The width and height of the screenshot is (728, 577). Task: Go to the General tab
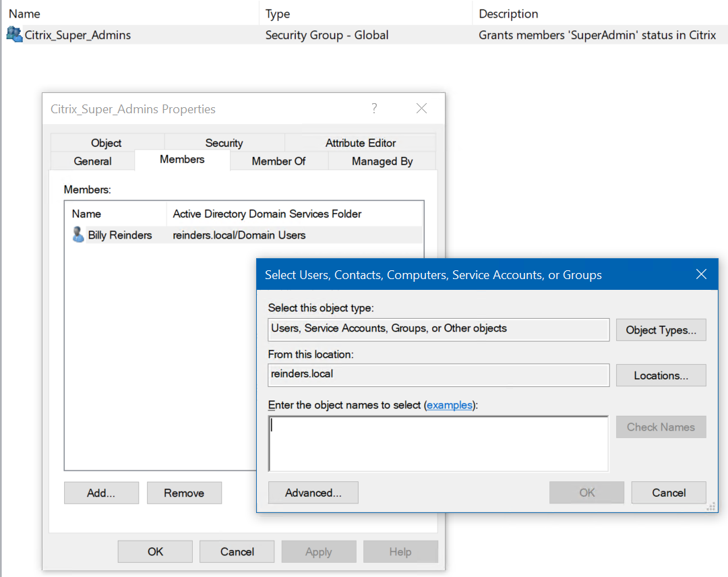tap(92, 161)
